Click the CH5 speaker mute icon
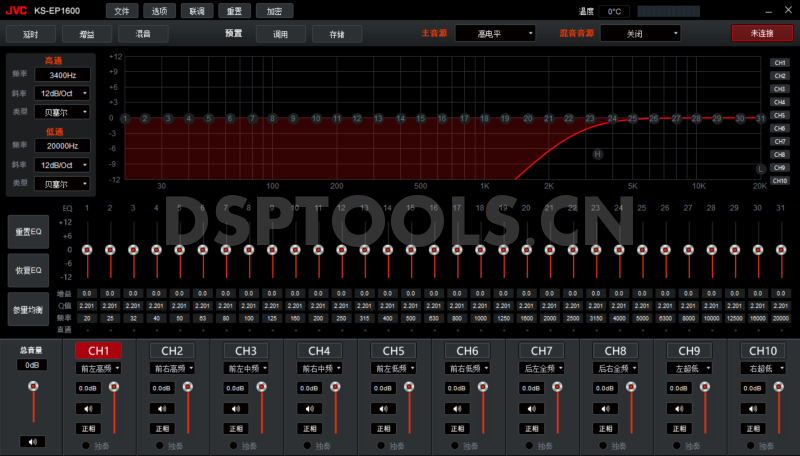The height and width of the screenshot is (456, 800). click(x=381, y=408)
